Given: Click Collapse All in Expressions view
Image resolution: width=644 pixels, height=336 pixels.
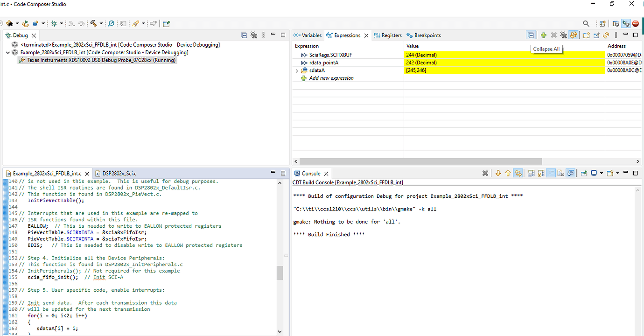Looking at the screenshot, I should [531, 35].
